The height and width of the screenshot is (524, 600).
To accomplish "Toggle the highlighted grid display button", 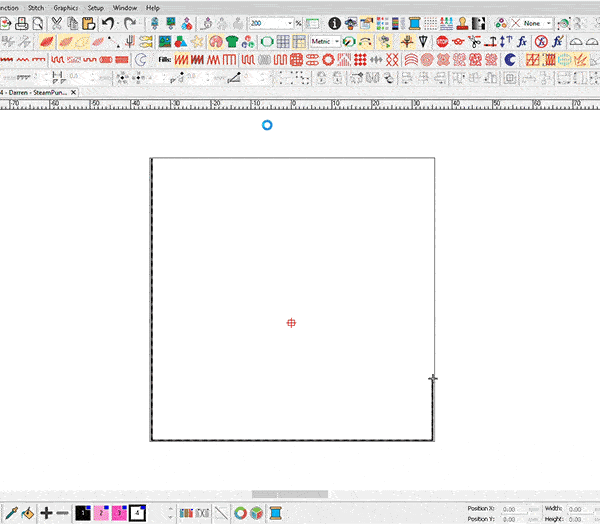I will pos(299,41).
